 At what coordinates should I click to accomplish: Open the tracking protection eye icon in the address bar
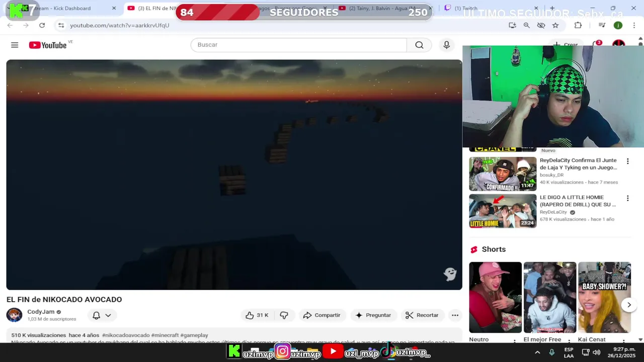click(x=541, y=25)
